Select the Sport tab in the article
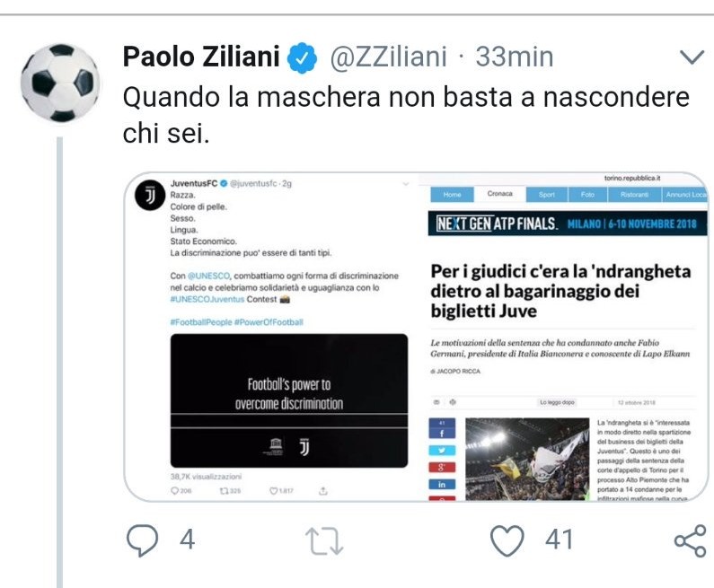This screenshot has width=714, height=588. (x=547, y=194)
